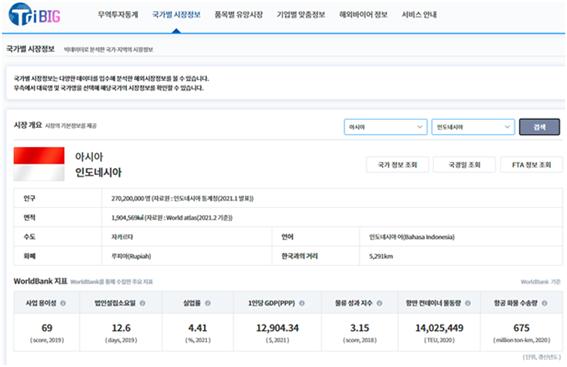Image resolution: width=567 pixels, height=367 pixels.
Task: Click the FTA 정보 조회 button
Action: tap(532, 165)
